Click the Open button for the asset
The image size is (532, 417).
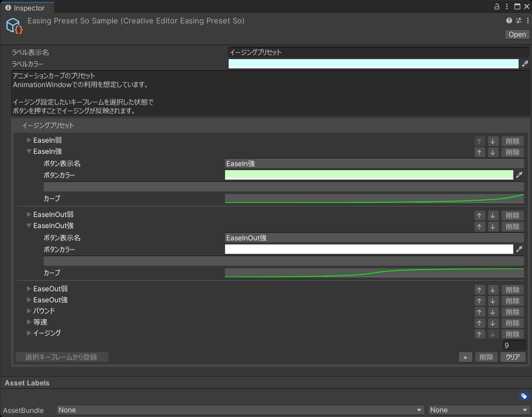(516, 35)
